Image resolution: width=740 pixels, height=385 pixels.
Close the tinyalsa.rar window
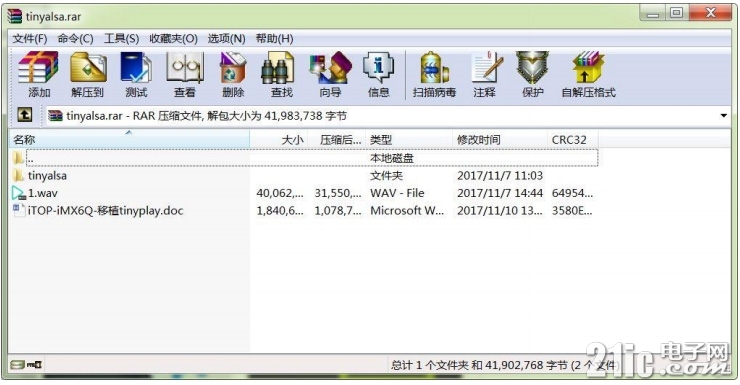(710, 13)
